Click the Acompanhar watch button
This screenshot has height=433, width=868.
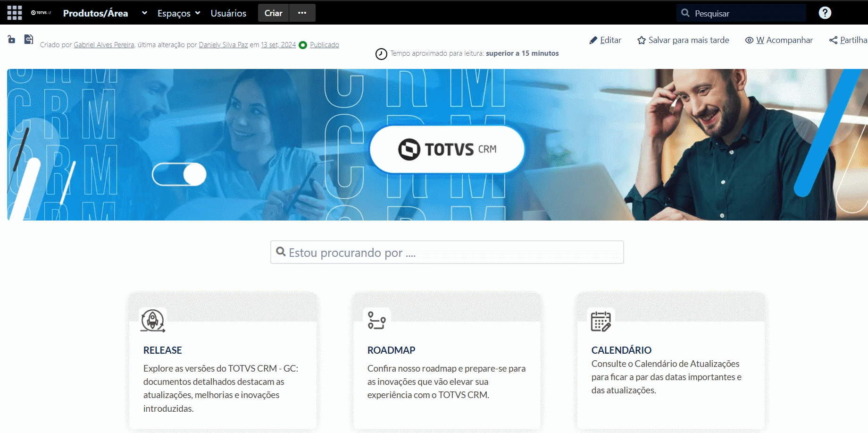coord(779,40)
